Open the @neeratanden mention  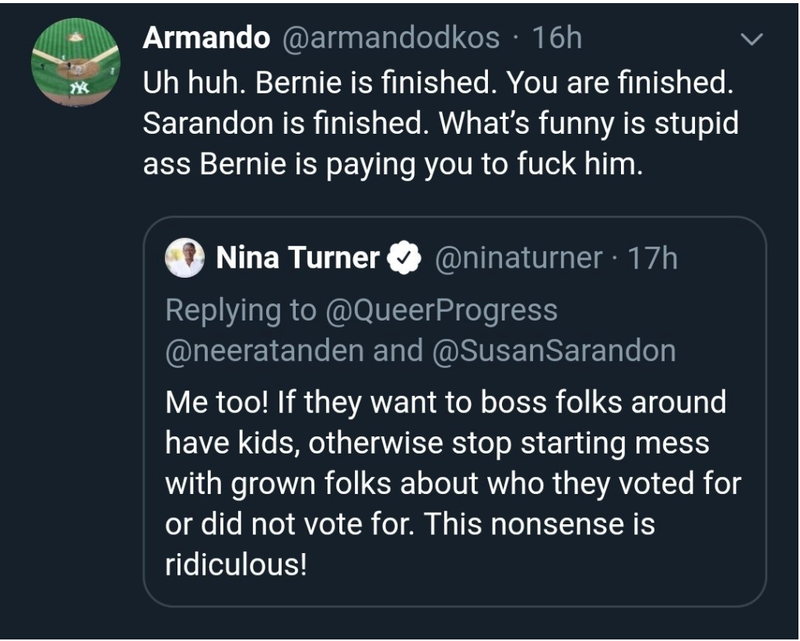point(264,351)
